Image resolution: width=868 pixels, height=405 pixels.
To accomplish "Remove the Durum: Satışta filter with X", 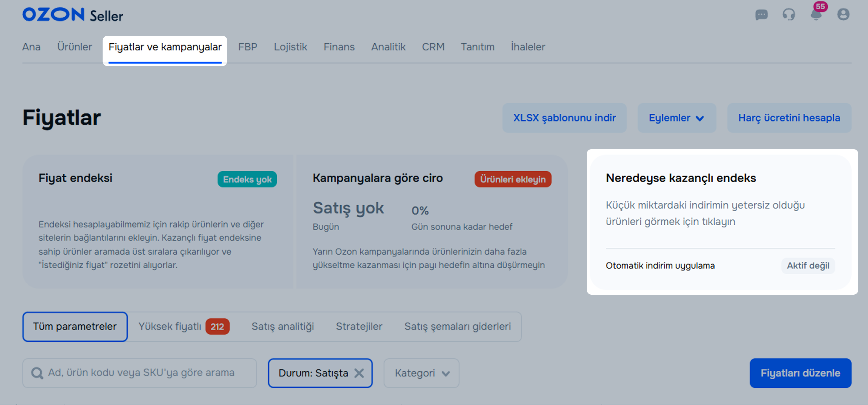I will tap(359, 373).
